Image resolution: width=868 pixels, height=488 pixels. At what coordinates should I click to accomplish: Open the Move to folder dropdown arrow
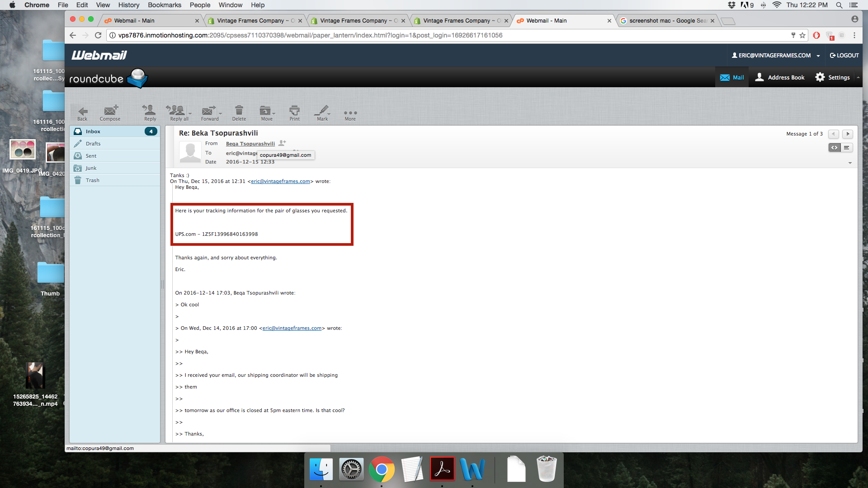coord(274,113)
